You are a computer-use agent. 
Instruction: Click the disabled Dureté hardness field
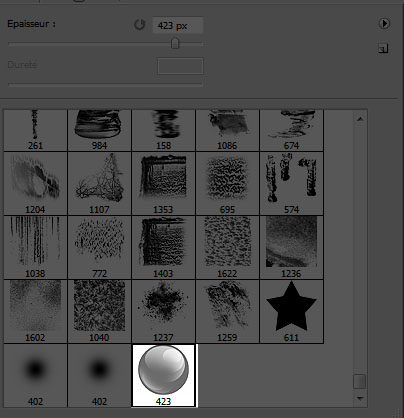click(180, 66)
